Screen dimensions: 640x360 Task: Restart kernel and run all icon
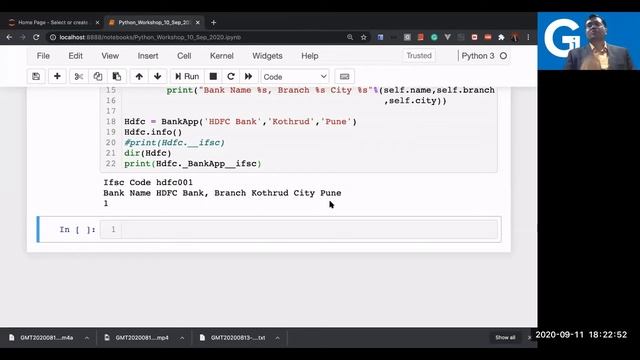(248, 76)
